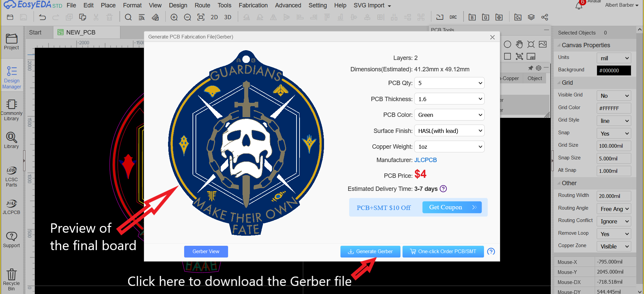This screenshot has width=644, height=294.
Task: Click the Generate Gerber button
Action: [370, 251]
